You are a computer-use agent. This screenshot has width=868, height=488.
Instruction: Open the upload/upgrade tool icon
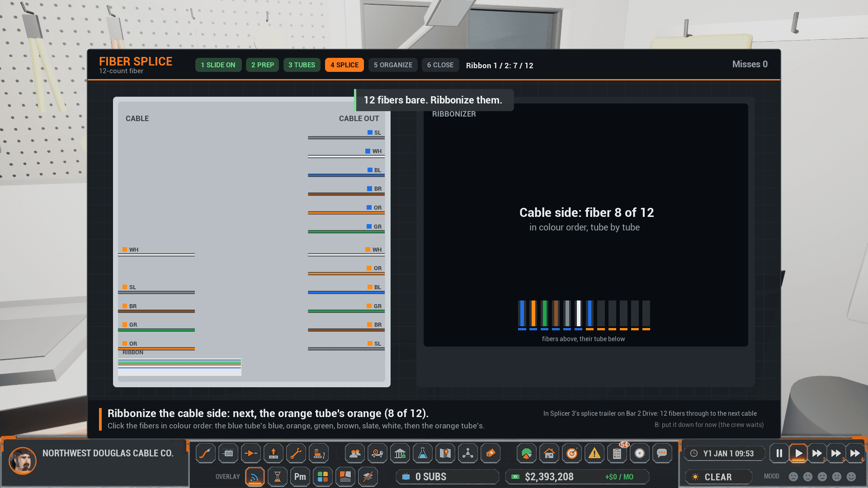(x=274, y=453)
